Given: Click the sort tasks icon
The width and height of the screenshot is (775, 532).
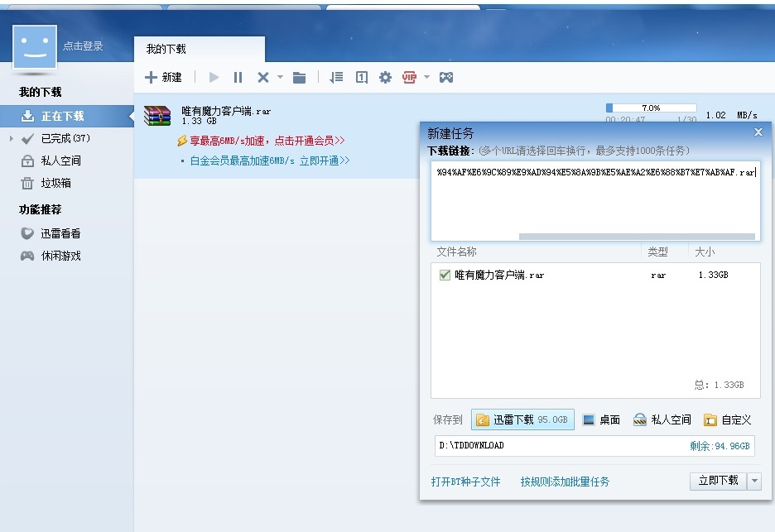Looking at the screenshot, I should 335,77.
